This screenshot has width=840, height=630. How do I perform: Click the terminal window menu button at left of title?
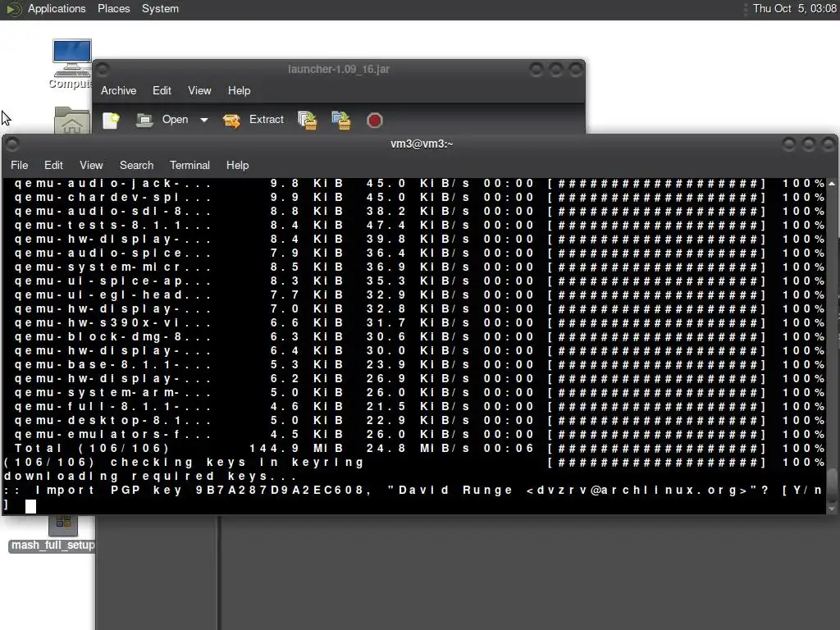pyautogui.click(x=12, y=144)
